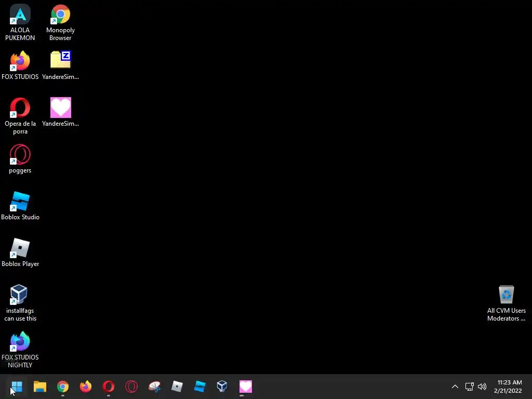Open the 11:23 AM clock and calendar

point(508,387)
